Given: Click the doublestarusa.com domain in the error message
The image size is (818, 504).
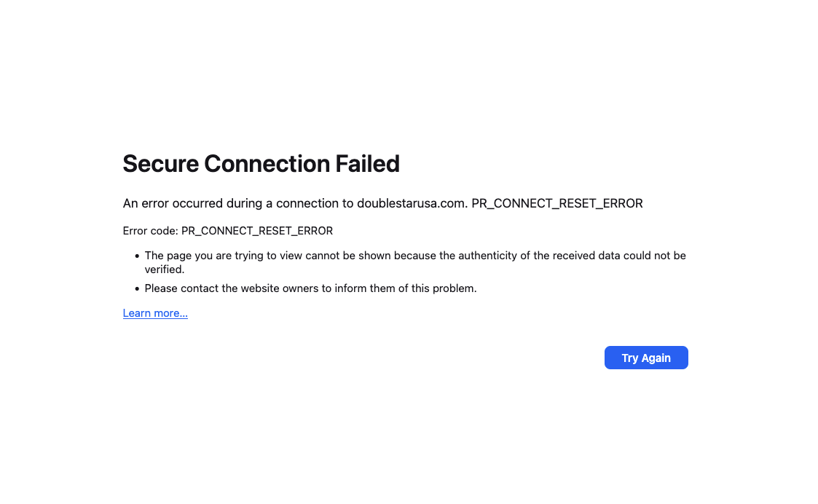Looking at the screenshot, I should [412, 203].
